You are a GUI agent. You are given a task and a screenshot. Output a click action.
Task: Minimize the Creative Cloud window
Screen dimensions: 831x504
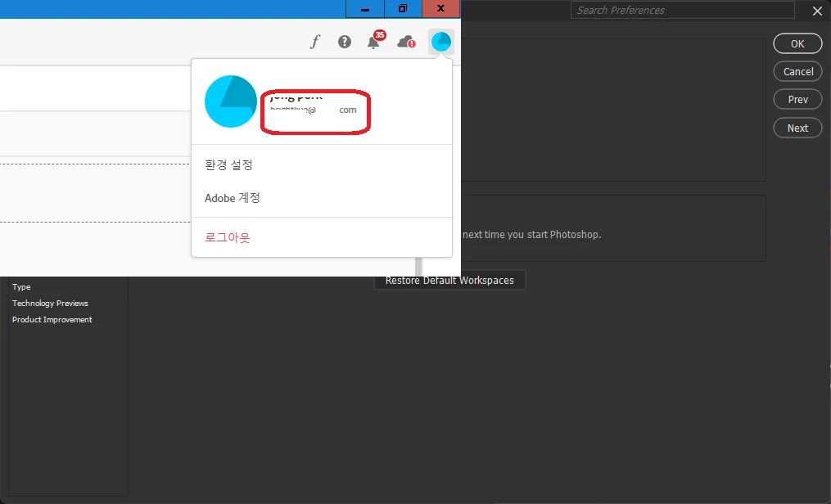click(x=364, y=8)
